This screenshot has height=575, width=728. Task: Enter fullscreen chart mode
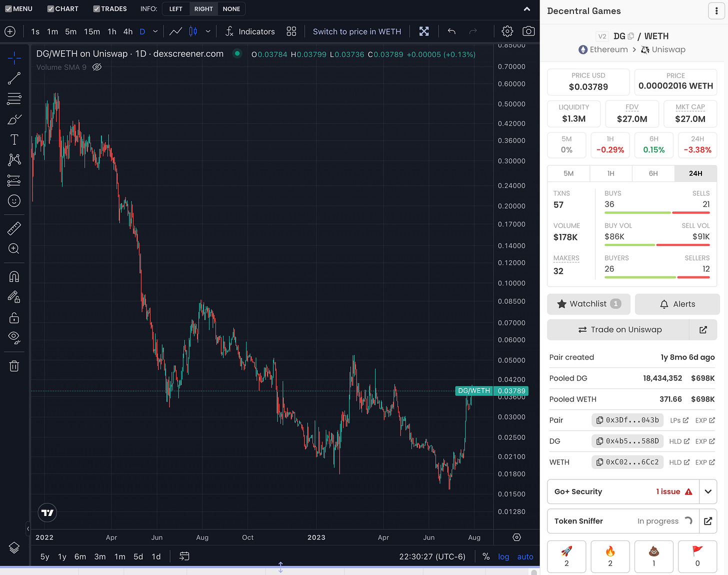point(424,31)
